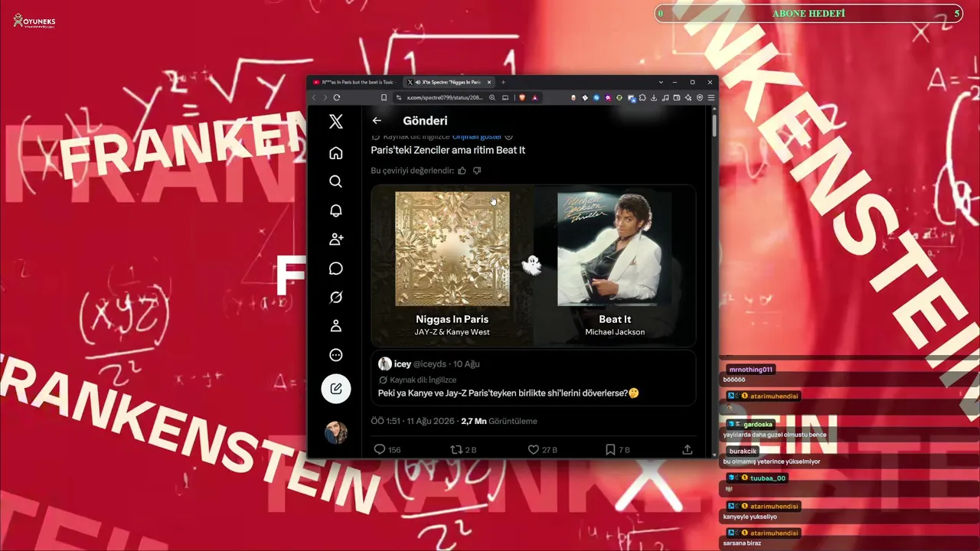This screenshot has width=980, height=551.
Task: Click mrnothing011 username in stream chat
Action: [751, 370]
